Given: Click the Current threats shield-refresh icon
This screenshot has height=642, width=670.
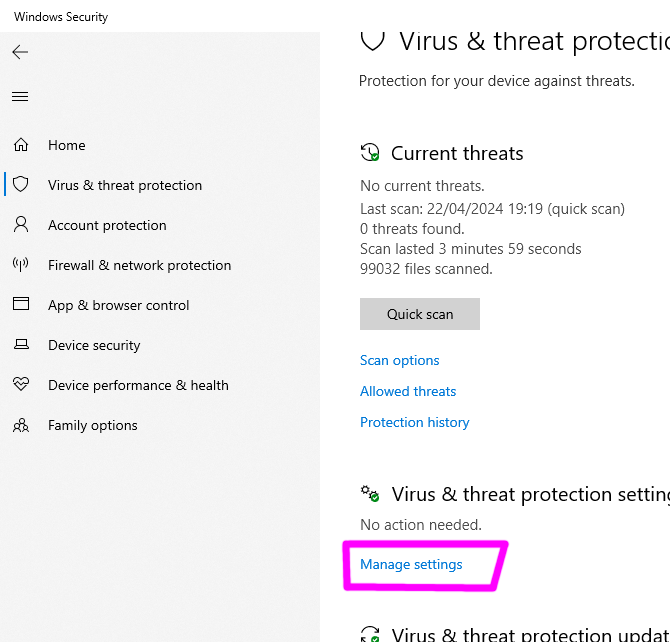Looking at the screenshot, I should point(370,153).
